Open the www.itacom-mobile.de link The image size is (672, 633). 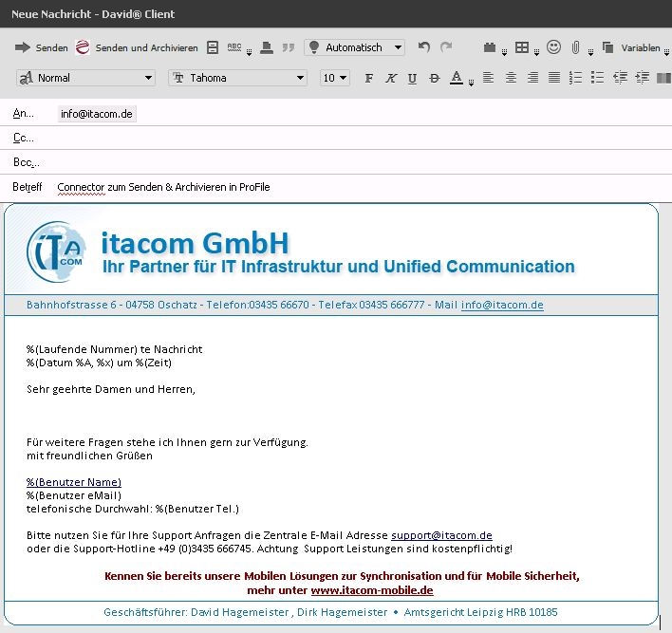(x=372, y=590)
